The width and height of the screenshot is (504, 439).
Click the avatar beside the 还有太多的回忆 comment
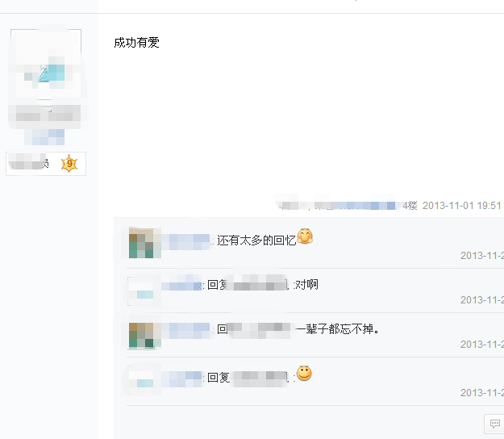tap(143, 243)
